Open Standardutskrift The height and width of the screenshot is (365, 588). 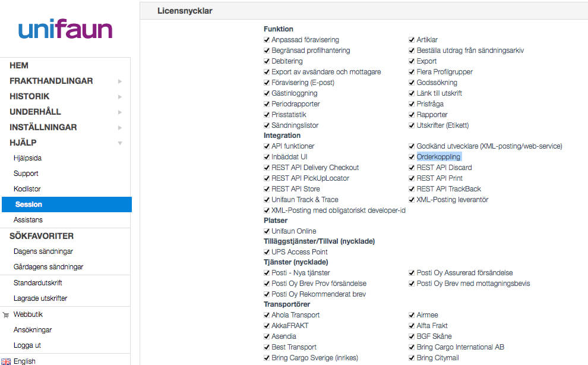37,283
